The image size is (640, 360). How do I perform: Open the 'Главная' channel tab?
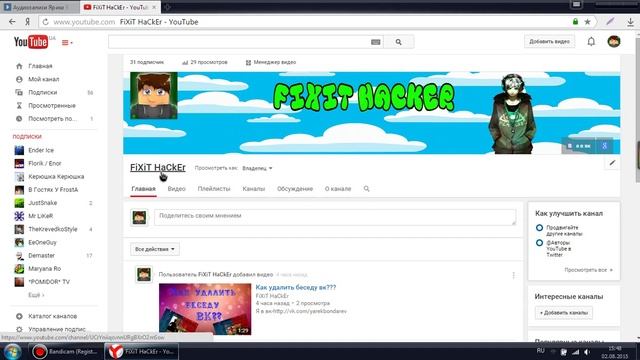pos(143,189)
